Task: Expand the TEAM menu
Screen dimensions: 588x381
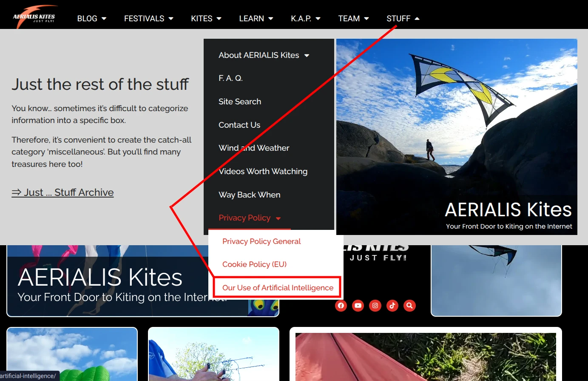Action: [x=354, y=18]
